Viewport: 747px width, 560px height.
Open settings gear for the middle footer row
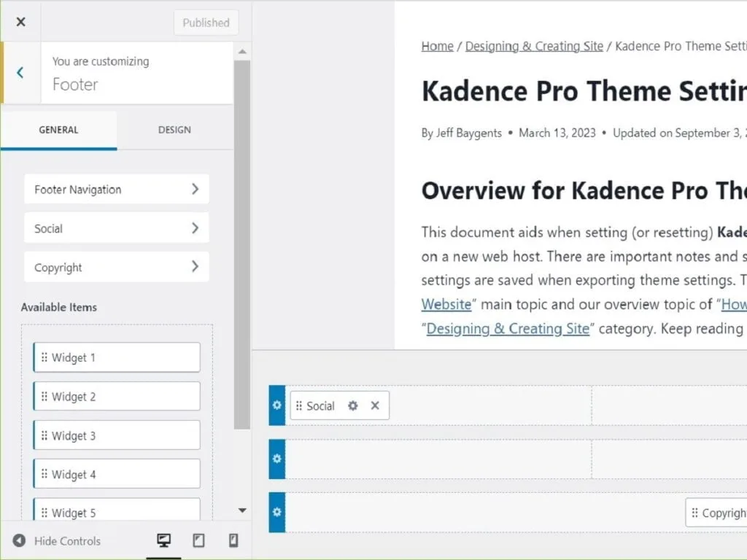(276, 459)
